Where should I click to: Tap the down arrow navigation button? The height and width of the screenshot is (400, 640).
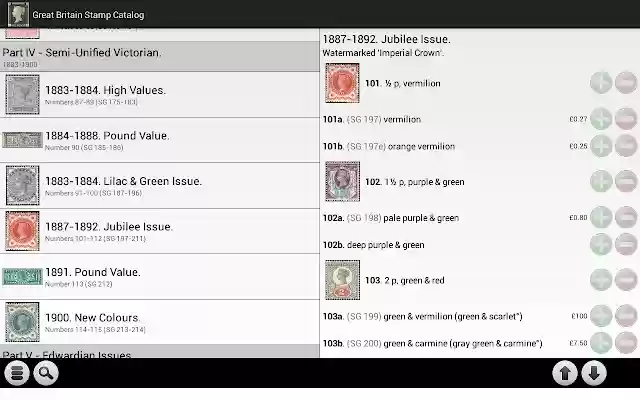tap(594, 373)
